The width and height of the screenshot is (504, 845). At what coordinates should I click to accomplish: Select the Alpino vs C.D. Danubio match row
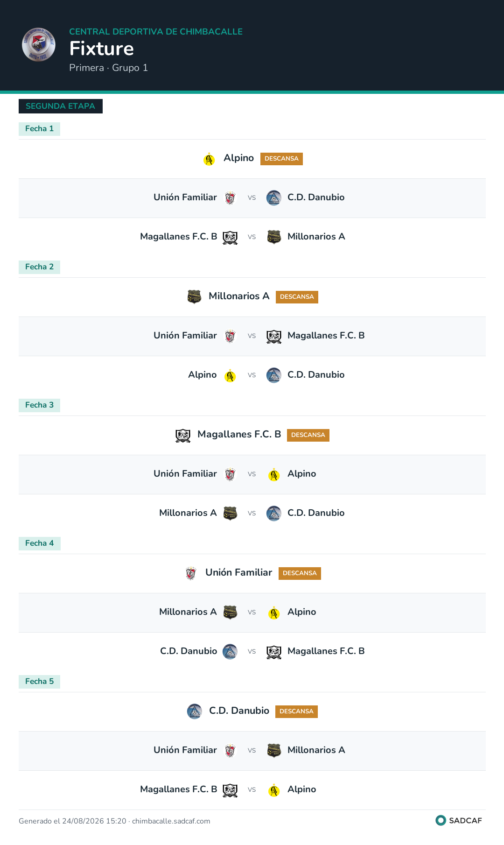tap(252, 375)
